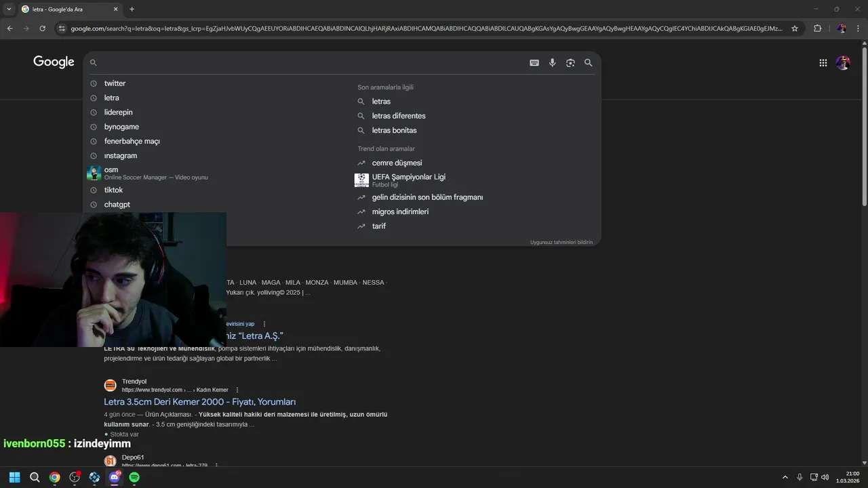The height and width of the screenshot is (488, 868).
Task: Open Chrome from the taskbar
Action: point(54,477)
